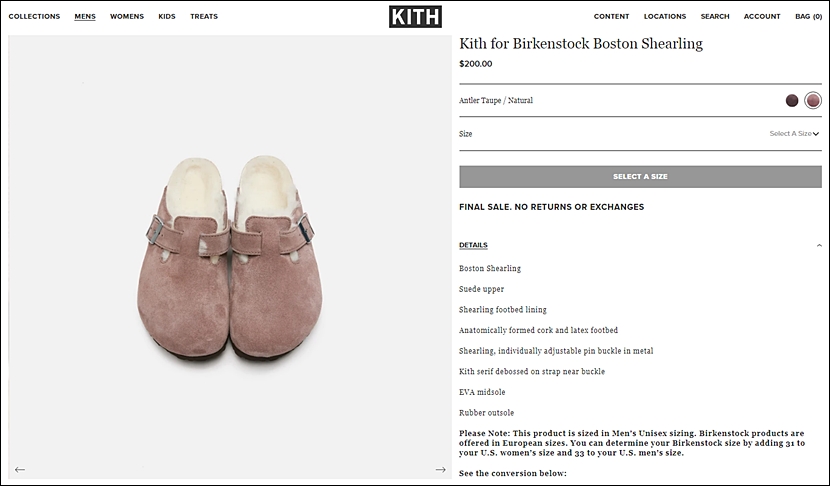
Task: Open the Kids menu
Action: click(x=167, y=16)
